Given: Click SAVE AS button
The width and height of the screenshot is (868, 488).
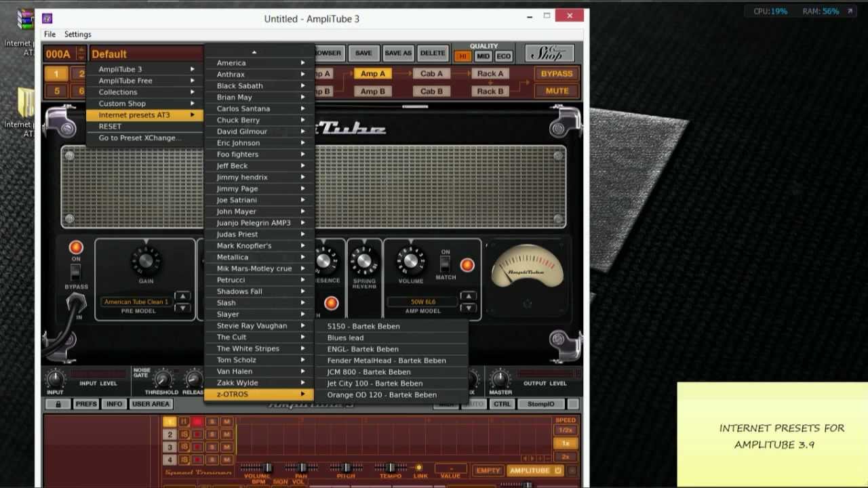Looking at the screenshot, I should pos(398,54).
